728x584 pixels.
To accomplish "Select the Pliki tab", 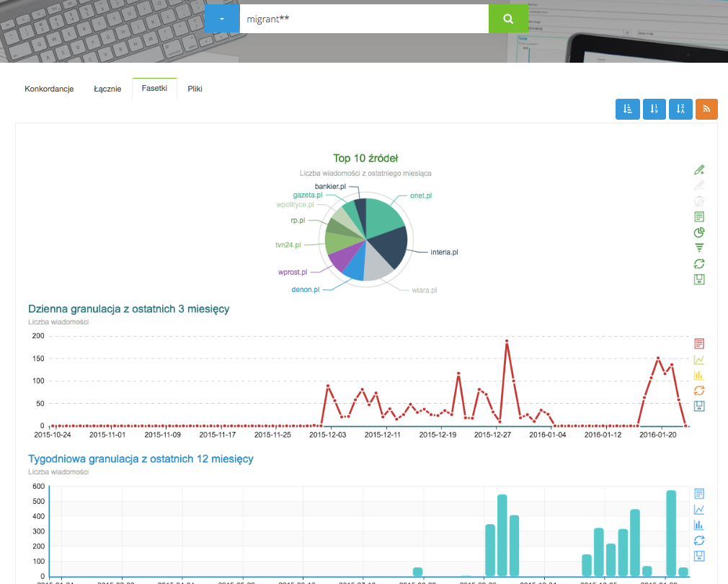I will tap(195, 89).
